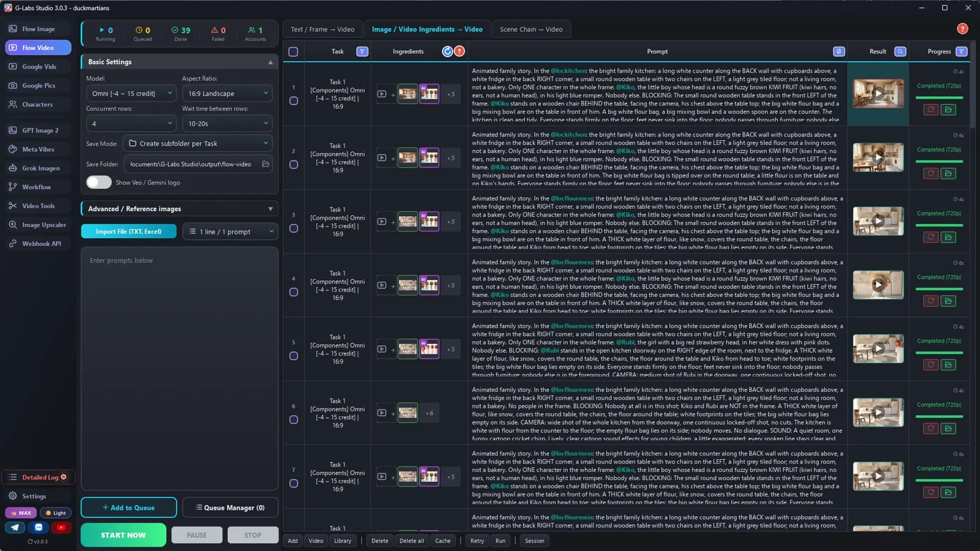The height and width of the screenshot is (551, 980).
Task: Regenerate the result for row 1
Action: click(931, 110)
